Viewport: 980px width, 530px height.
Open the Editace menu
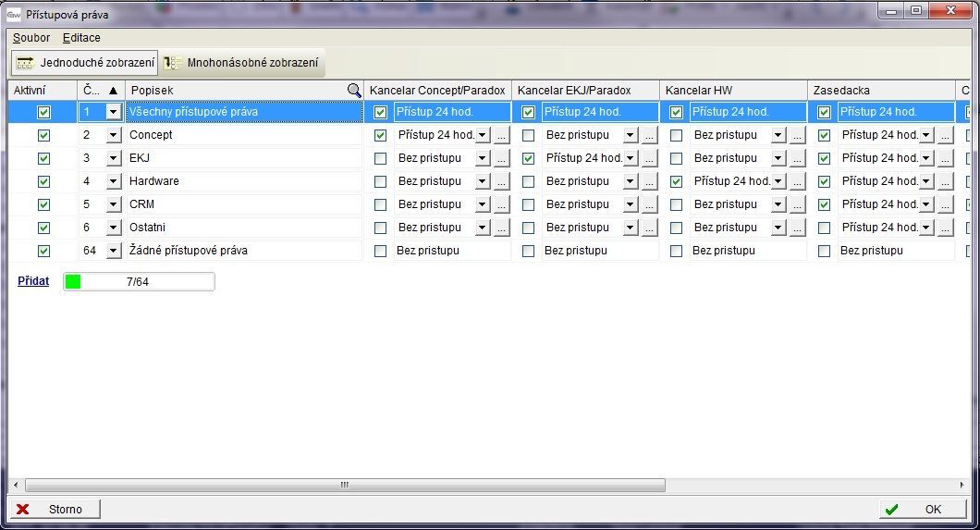(81, 38)
